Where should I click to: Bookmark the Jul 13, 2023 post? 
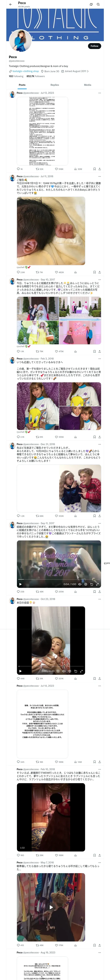95,169
